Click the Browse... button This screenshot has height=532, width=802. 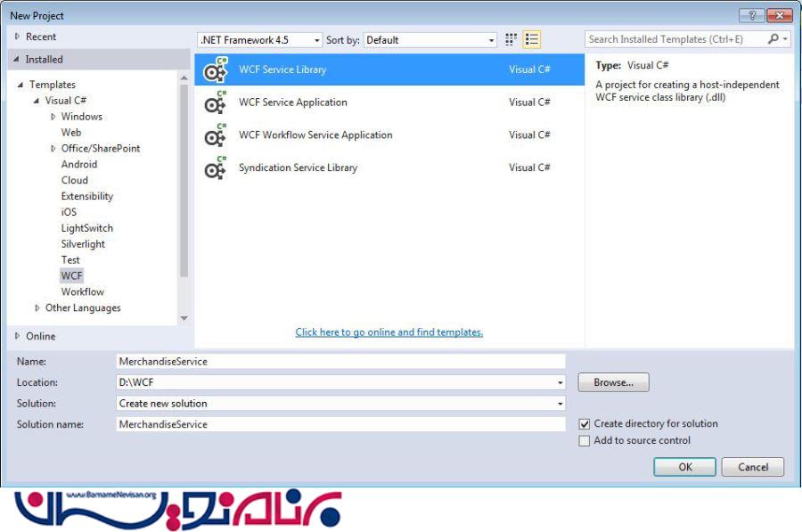click(x=613, y=382)
